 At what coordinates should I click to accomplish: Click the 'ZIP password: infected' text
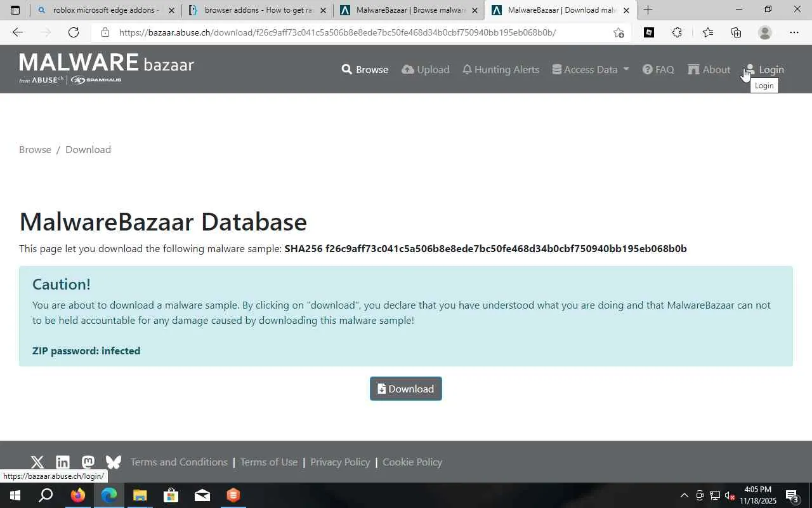coord(86,351)
